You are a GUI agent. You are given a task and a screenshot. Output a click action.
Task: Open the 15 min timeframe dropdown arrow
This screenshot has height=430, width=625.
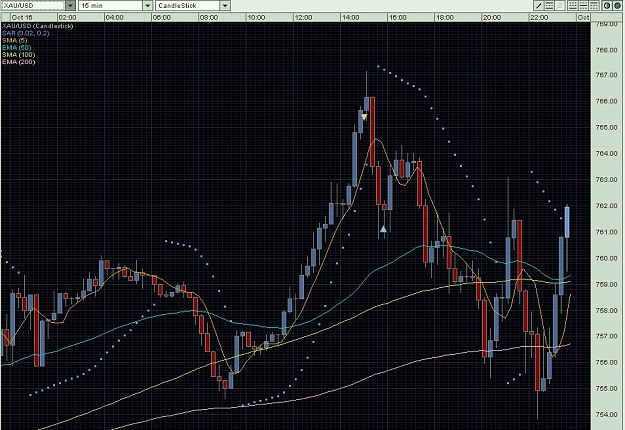(147, 6)
